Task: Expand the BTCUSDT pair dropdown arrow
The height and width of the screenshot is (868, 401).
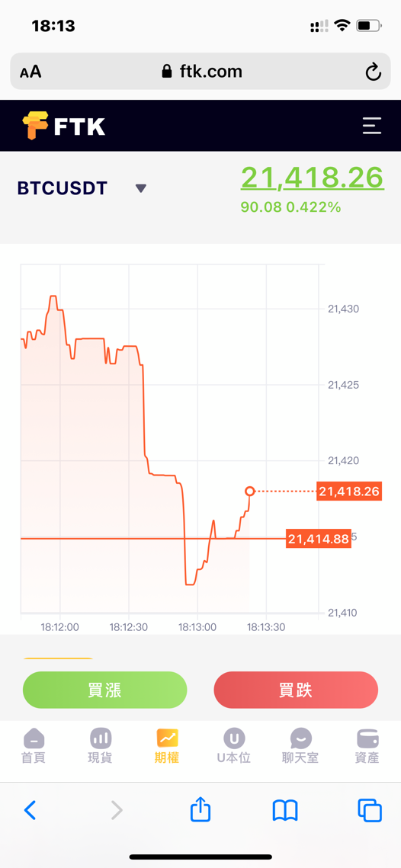Action: tap(141, 188)
